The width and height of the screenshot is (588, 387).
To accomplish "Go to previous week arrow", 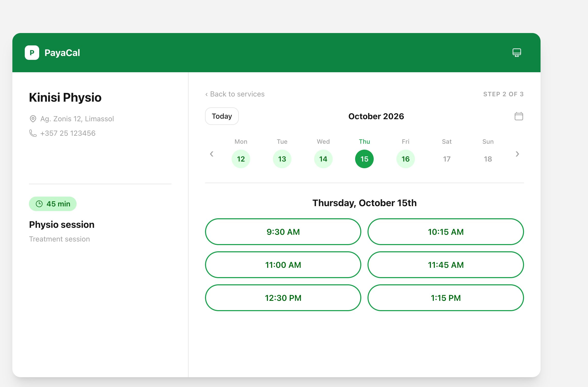I will tap(211, 154).
